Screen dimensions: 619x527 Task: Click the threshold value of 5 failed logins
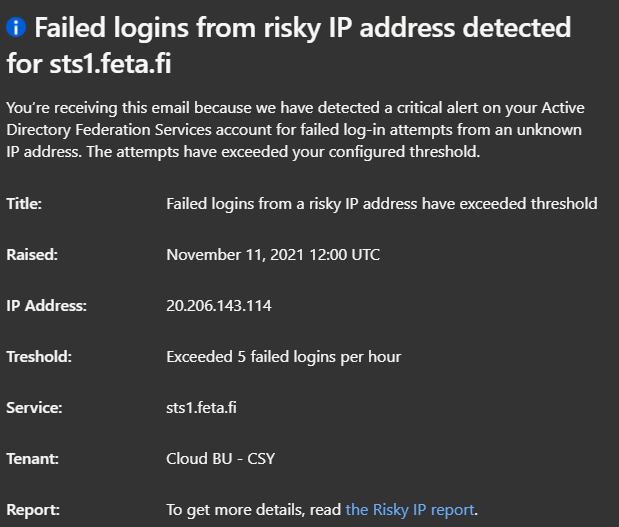pyautogui.click(x=283, y=357)
